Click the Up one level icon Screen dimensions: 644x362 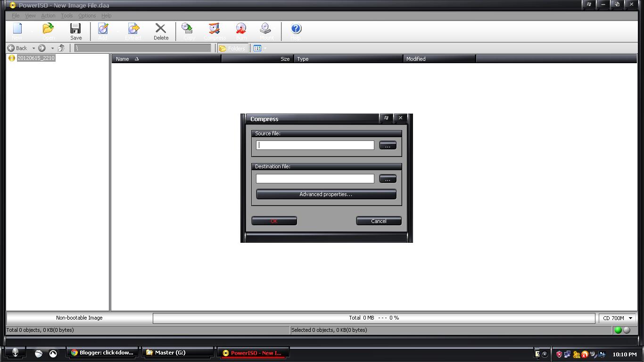[x=61, y=48]
